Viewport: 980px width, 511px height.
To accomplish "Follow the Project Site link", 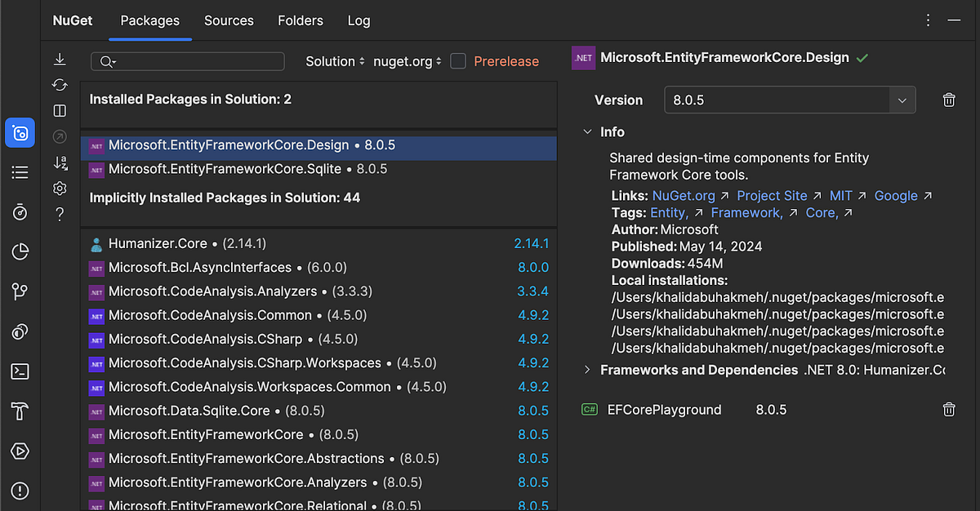I will click(x=772, y=195).
